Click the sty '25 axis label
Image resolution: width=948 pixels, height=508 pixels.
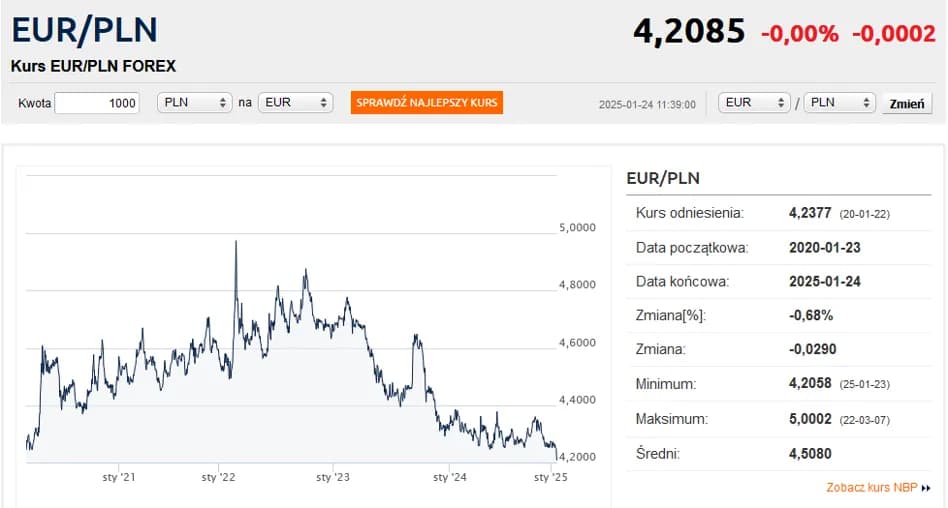pyautogui.click(x=550, y=478)
